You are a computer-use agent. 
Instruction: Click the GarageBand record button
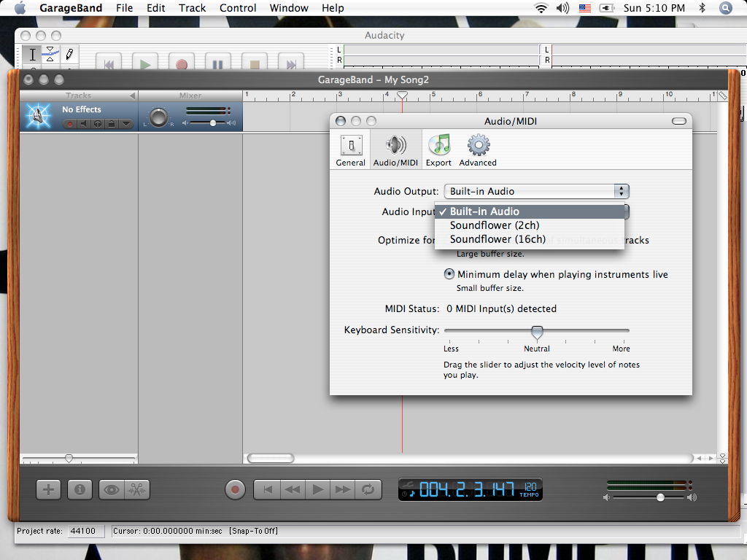235,489
